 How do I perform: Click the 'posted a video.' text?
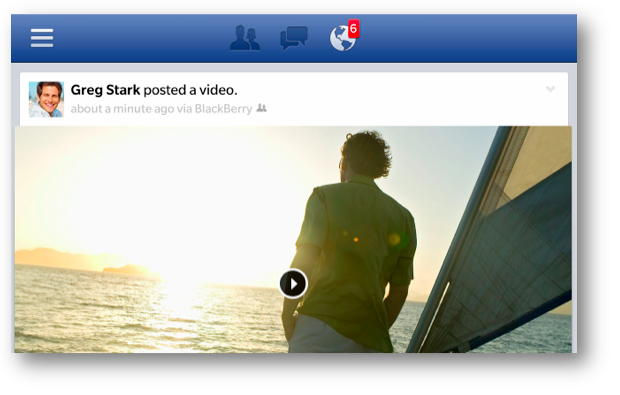[x=190, y=91]
